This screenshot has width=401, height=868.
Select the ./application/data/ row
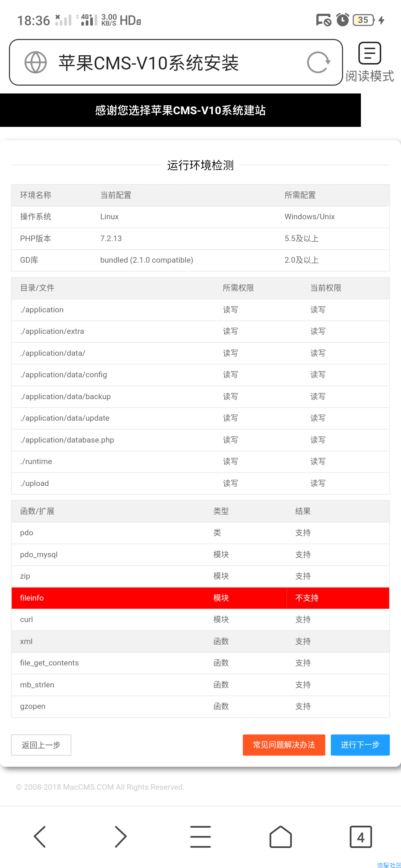[200, 353]
